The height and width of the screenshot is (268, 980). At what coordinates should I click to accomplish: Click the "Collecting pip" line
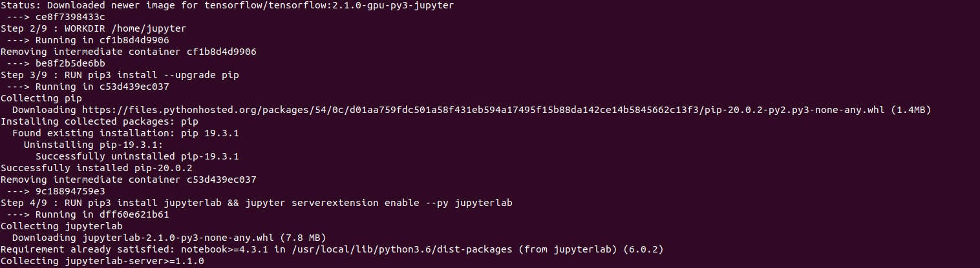pyautogui.click(x=41, y=98)
